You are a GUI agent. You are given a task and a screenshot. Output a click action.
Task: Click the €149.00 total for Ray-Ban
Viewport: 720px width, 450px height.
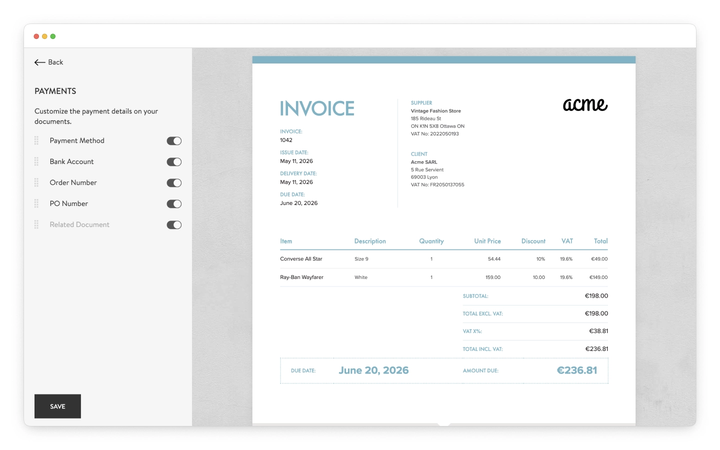pos(598,277)
